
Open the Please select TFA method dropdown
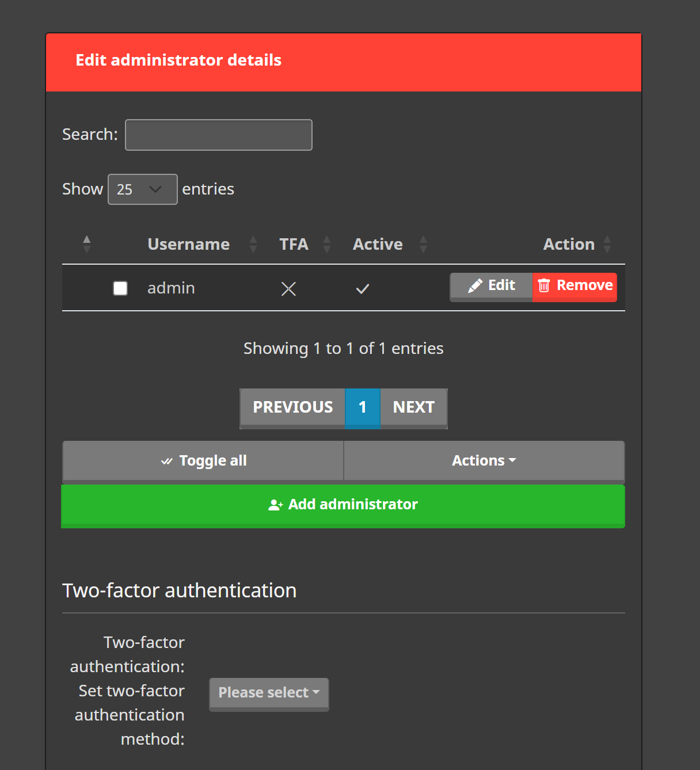click(269, 694)
